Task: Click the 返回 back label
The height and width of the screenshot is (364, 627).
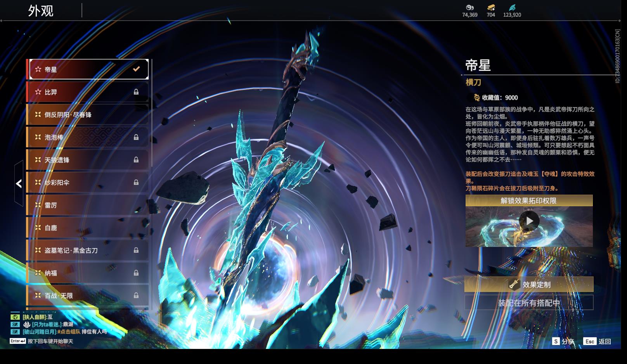Action: pos(604,341)
